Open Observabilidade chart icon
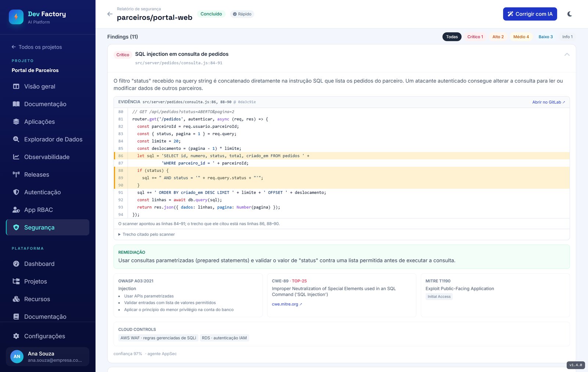 tap(16, 157)
